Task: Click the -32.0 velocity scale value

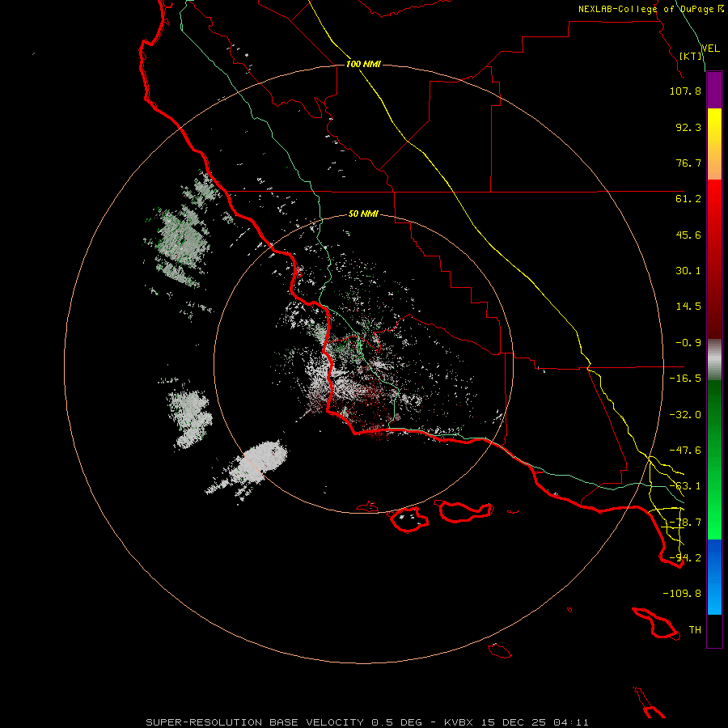Action: [685, 415]
